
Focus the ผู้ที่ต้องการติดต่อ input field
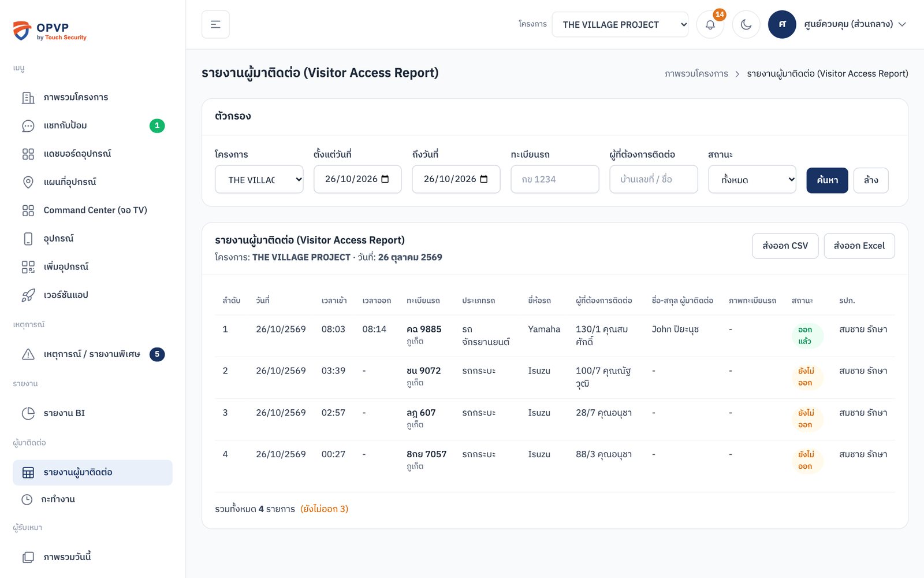coord(654,179)
